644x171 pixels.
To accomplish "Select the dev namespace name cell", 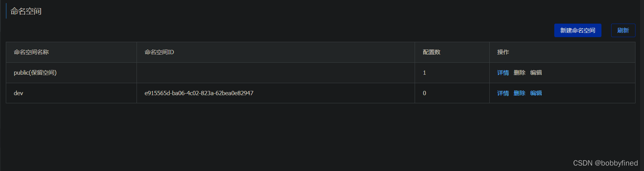I will point(72,93).
